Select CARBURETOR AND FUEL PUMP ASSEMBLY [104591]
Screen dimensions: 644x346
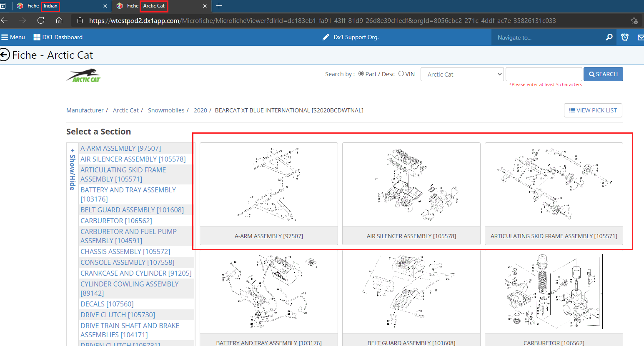(x=128, y=236)
